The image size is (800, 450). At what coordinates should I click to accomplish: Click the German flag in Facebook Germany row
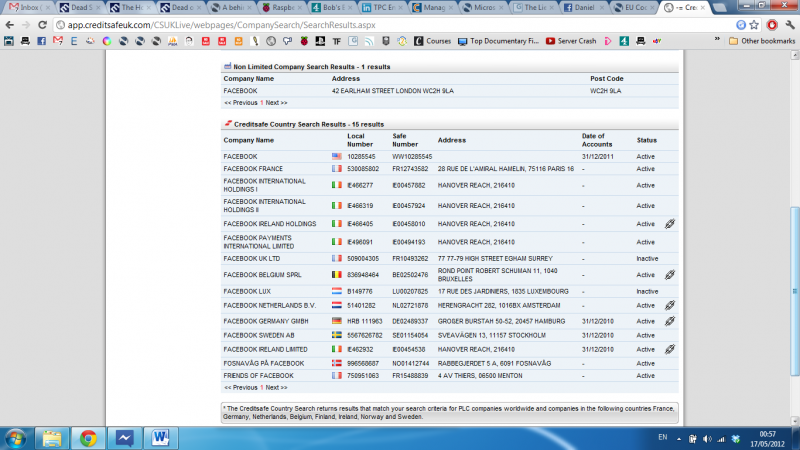(x=337, y=321)
